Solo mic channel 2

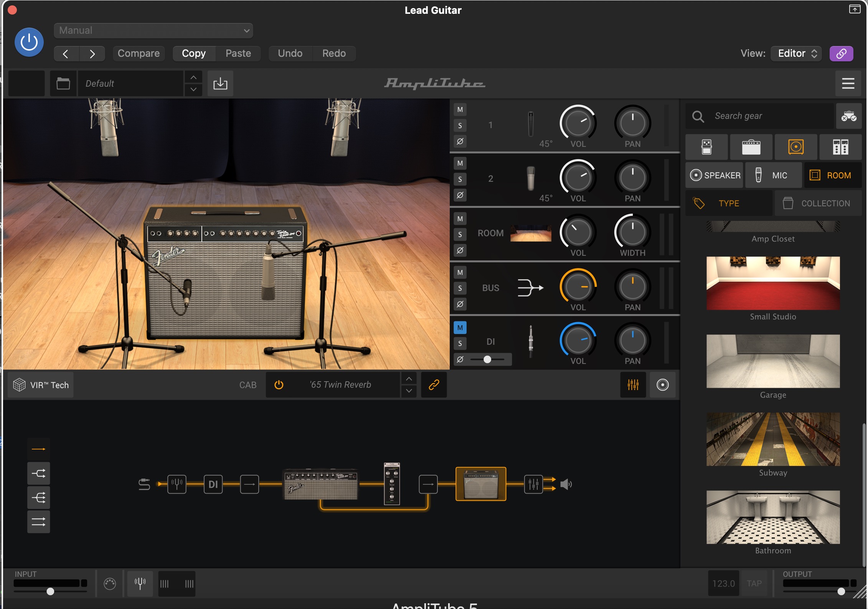click(x=460, y=179)
